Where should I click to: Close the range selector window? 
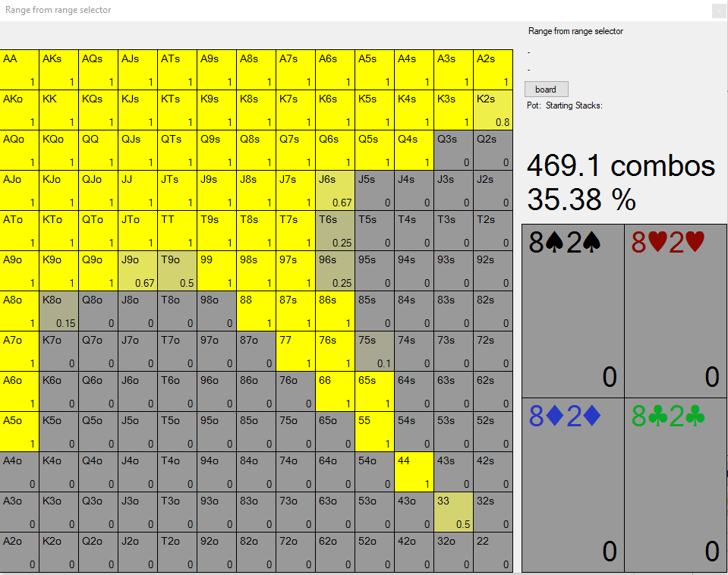718,11
